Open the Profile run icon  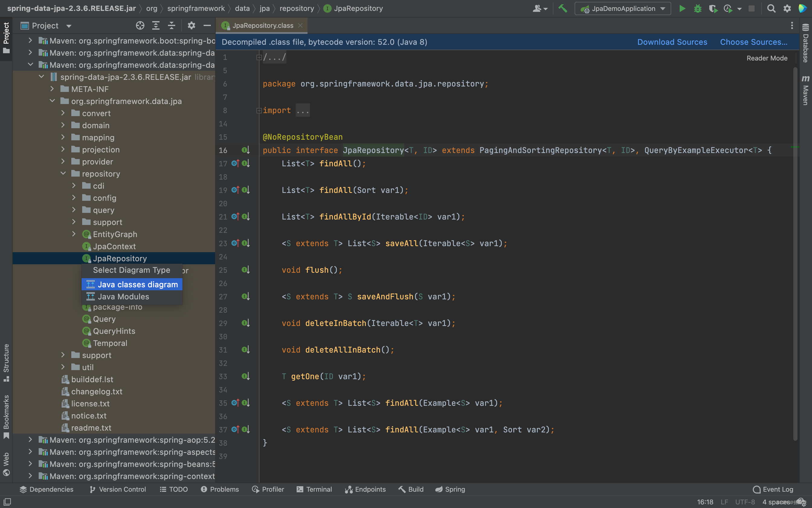(728, 8)
